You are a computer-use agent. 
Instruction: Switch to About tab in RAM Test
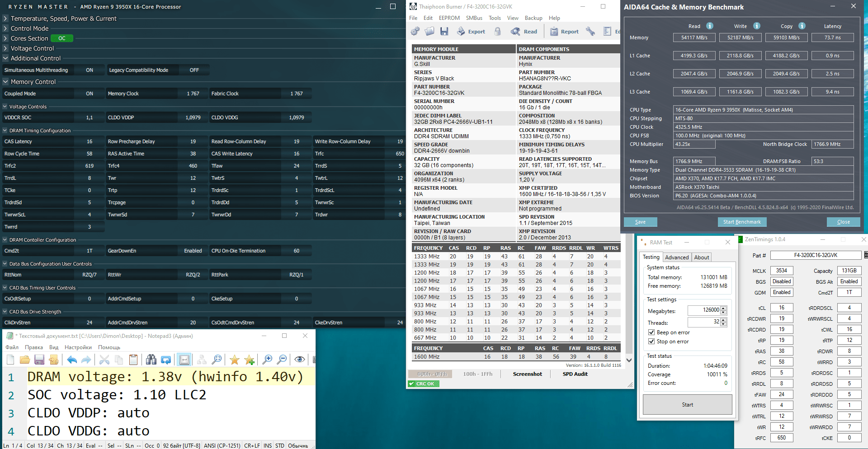pyautogui.click(x=702, y=257)
